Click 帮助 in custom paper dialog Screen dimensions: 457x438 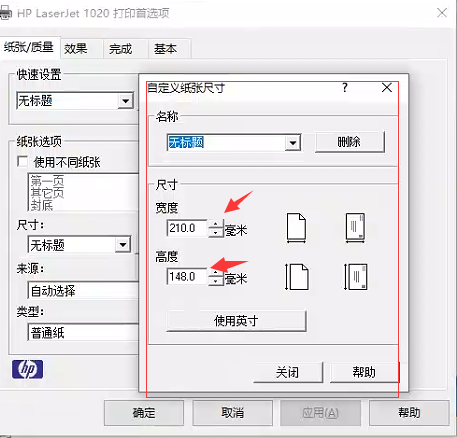click(364, 372)
